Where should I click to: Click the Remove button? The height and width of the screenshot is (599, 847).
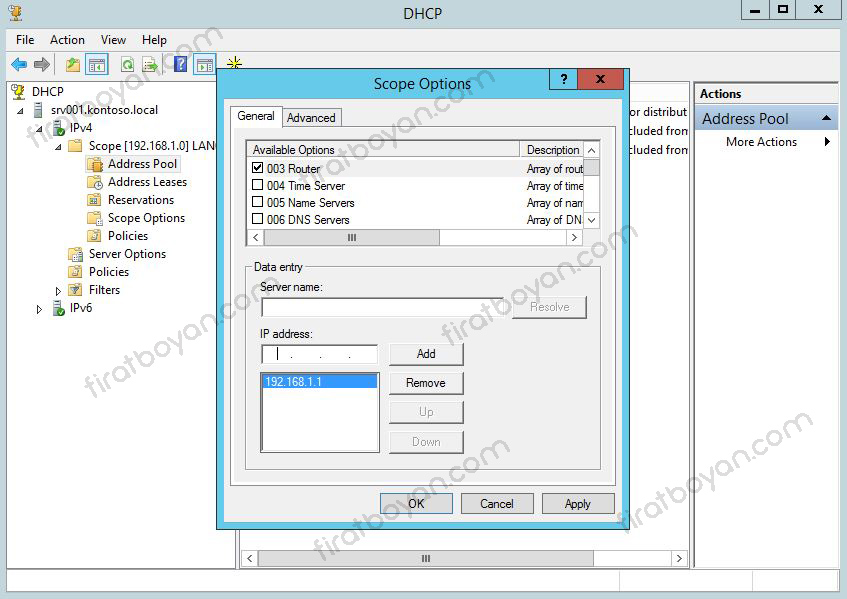click(x=426, y=383)
